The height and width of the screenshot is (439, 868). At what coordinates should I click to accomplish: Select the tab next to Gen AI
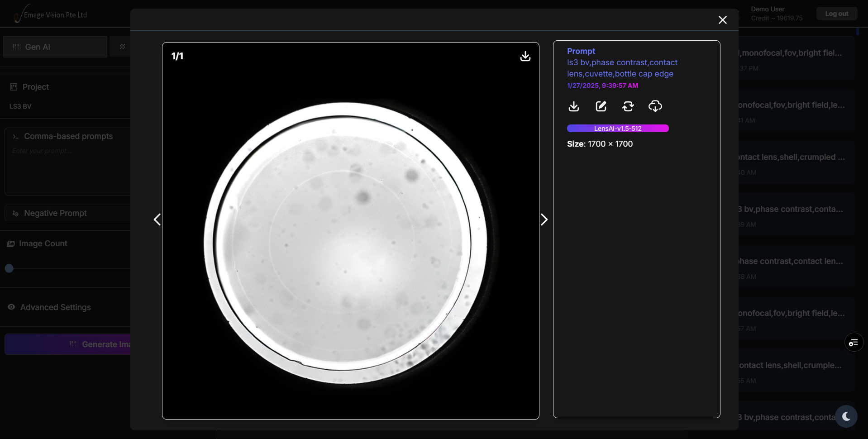point(122,47)
